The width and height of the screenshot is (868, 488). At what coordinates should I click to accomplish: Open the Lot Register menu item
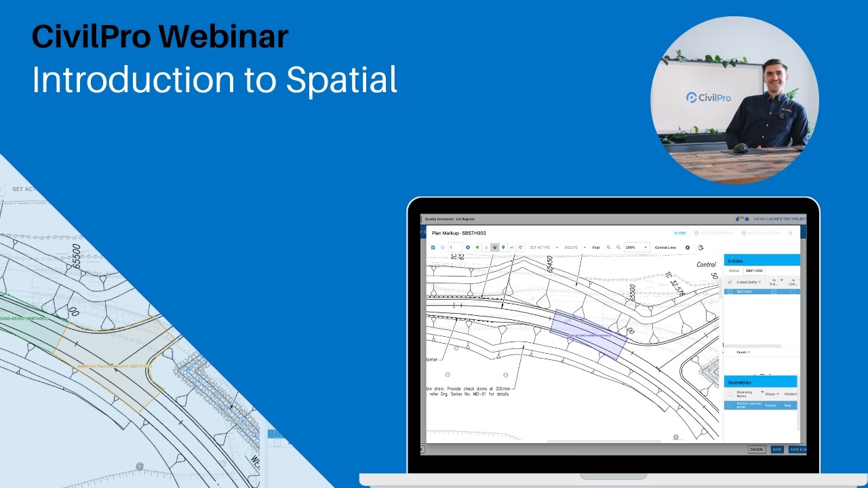point(465,219)
